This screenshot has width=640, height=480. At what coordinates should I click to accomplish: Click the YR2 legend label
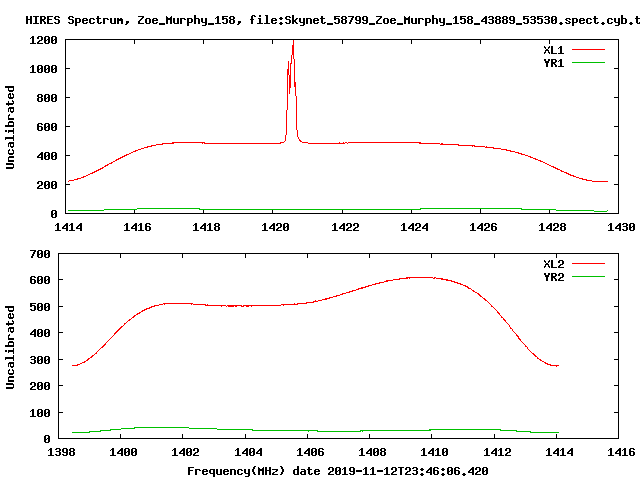pos(553,277)
